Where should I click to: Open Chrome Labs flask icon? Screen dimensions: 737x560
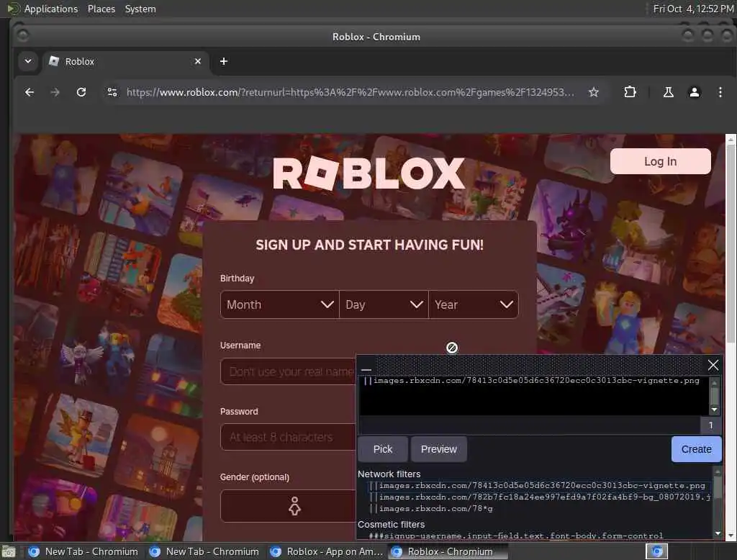[x=668, y=92]
